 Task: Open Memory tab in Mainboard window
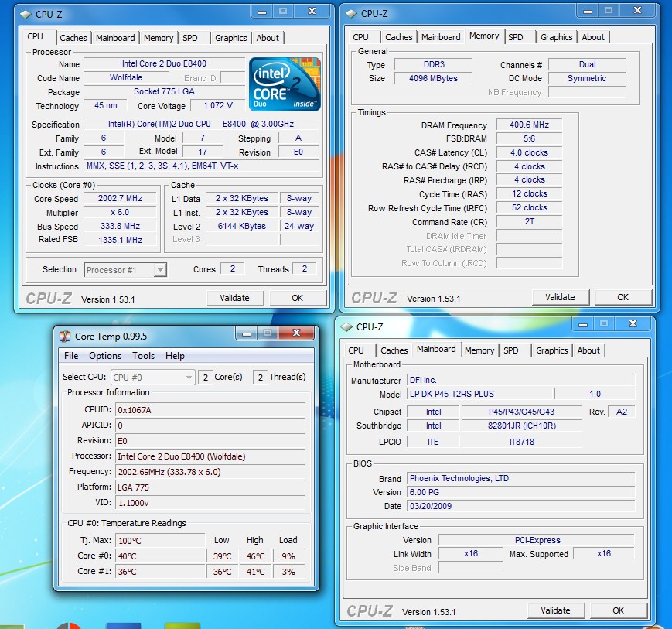[x=479, y=350]
